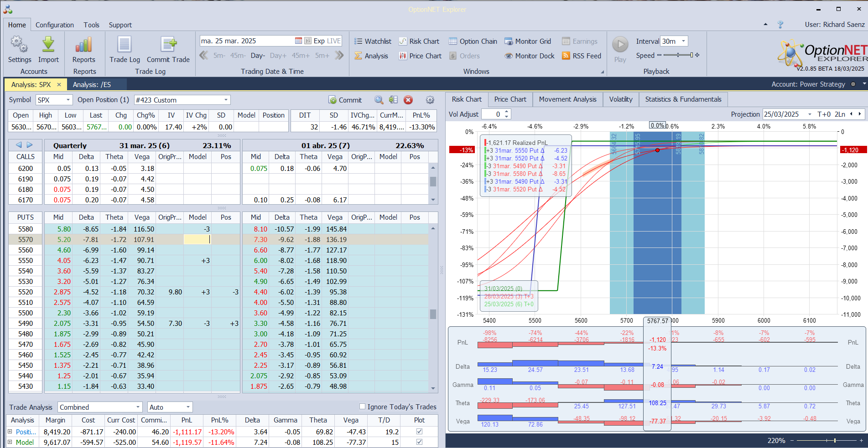Screen dimensions: 868x448
Task: Click the position layout icon beside magnifier
Action: tap(393, 100)
